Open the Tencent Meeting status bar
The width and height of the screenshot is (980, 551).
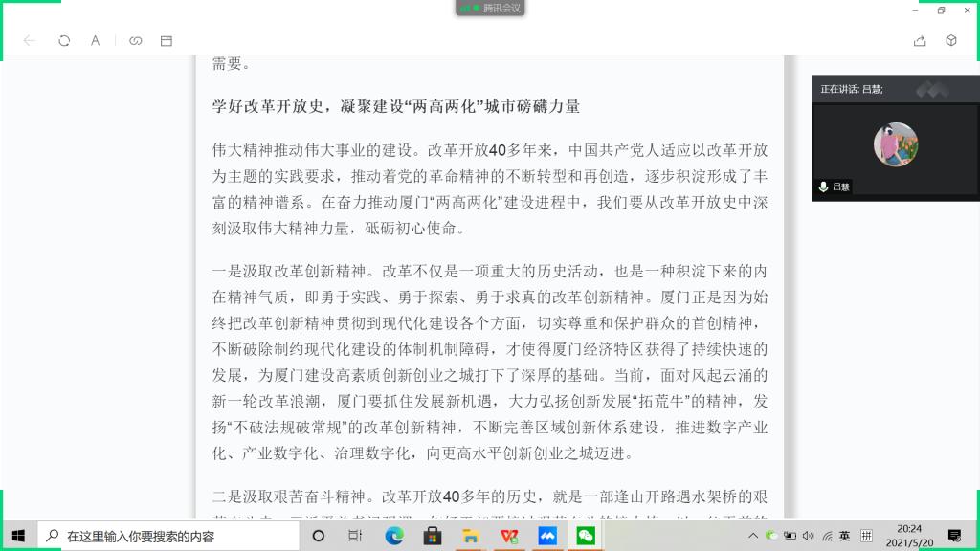tap(490, 8)
